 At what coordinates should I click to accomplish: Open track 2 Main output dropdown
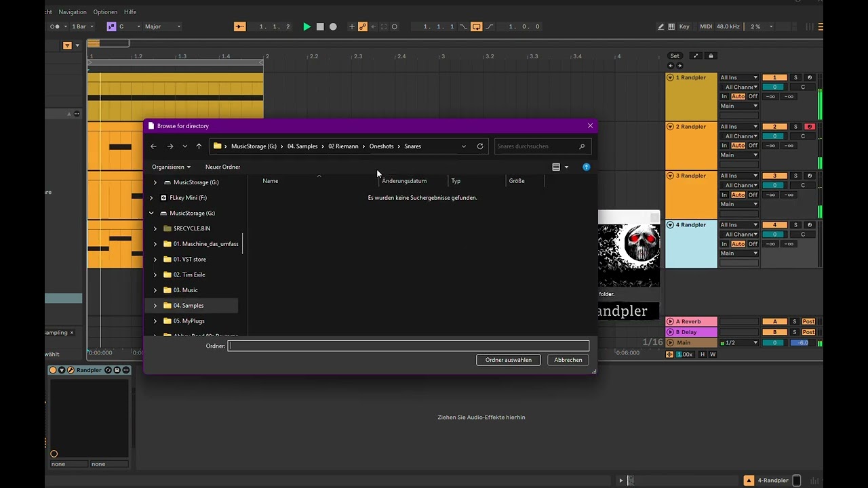(739, 155)
